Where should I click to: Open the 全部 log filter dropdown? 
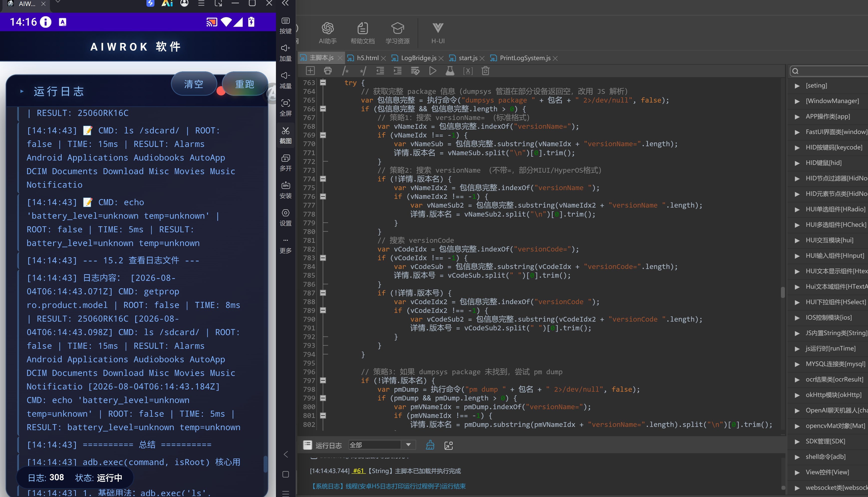pyautogui.click(x=382, y=445)
